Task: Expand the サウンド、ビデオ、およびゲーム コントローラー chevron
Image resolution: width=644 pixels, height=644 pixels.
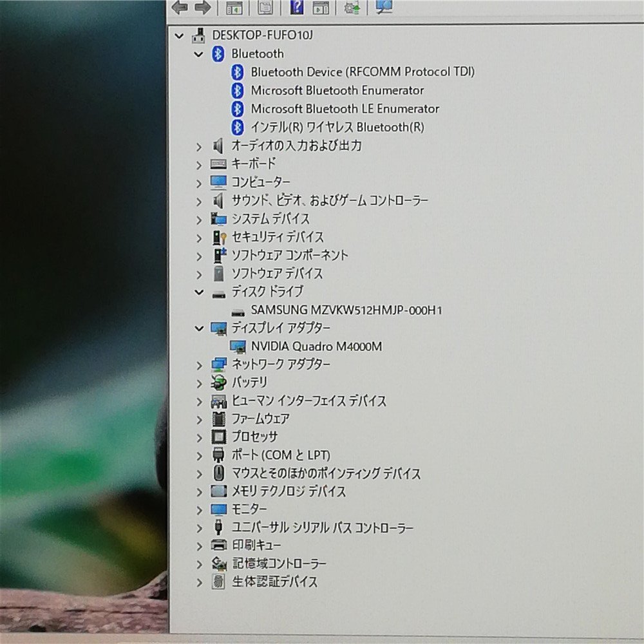Action: pos(199,202)
